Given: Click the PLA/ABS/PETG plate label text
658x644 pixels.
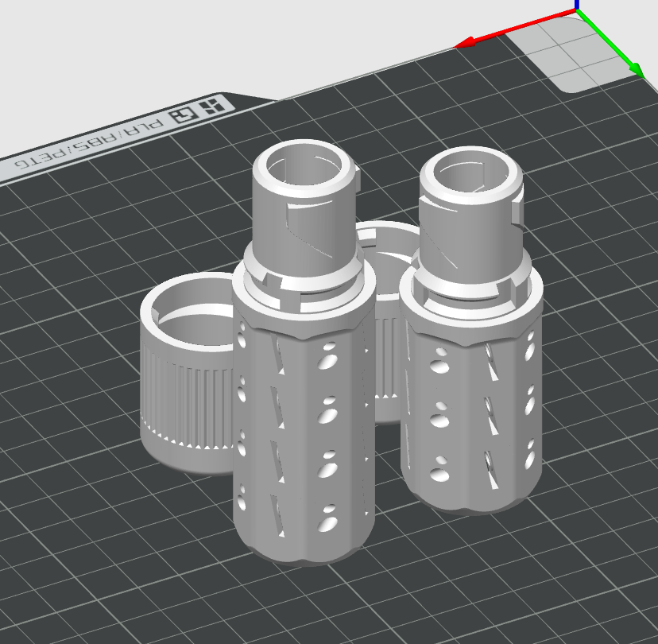Looking at the screenshot, I should click(x=89, y=144).
